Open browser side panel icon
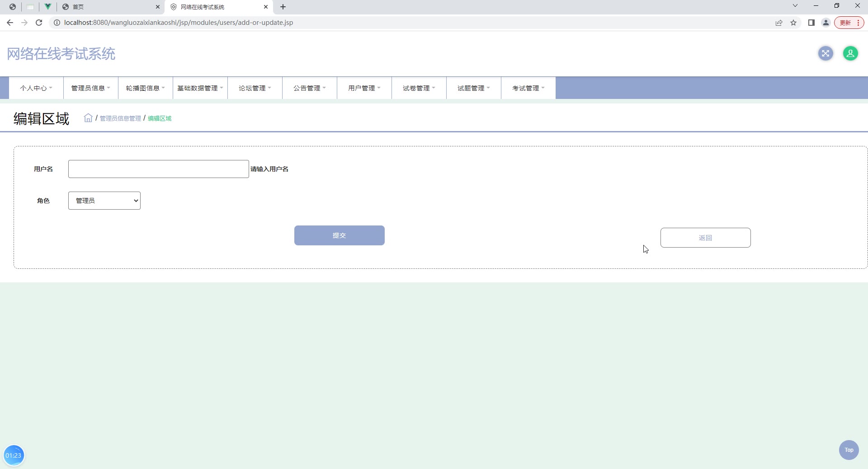Screen dimensions: 868x469 click(811, 23)
